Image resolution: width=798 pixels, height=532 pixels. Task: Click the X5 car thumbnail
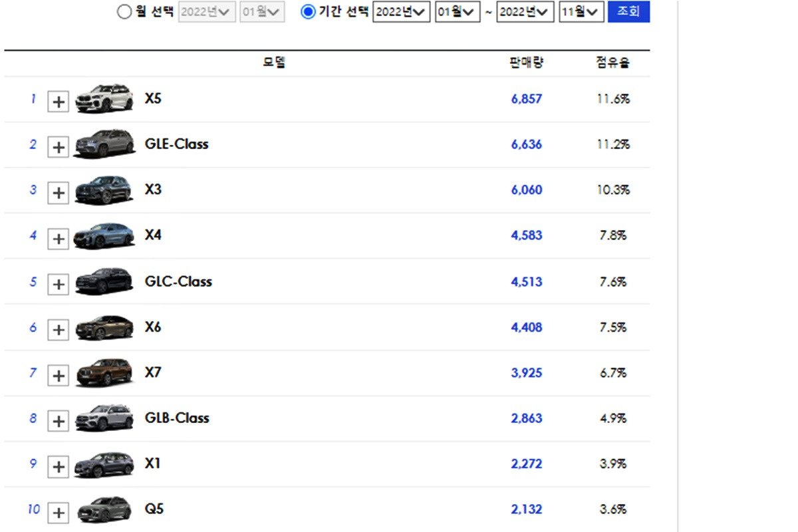[104, 98]
